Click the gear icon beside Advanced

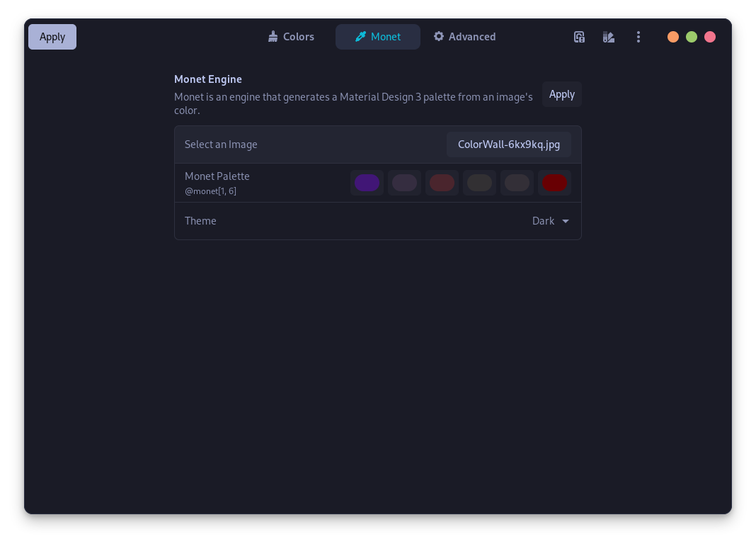click(x=439, y=36)
